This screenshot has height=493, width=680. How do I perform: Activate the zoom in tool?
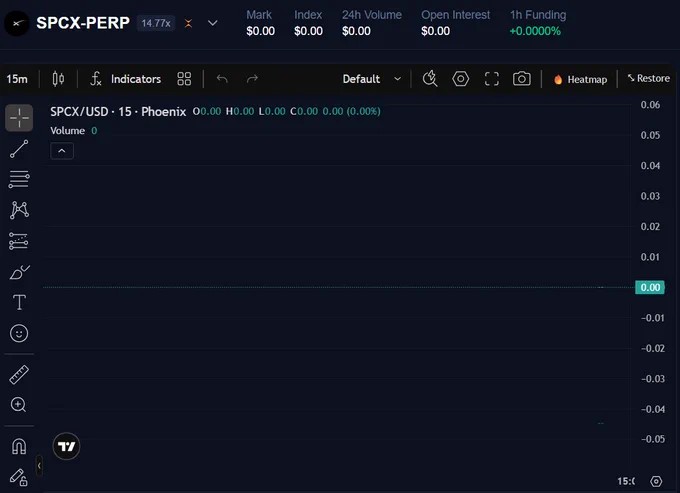[x=18, y=405]
